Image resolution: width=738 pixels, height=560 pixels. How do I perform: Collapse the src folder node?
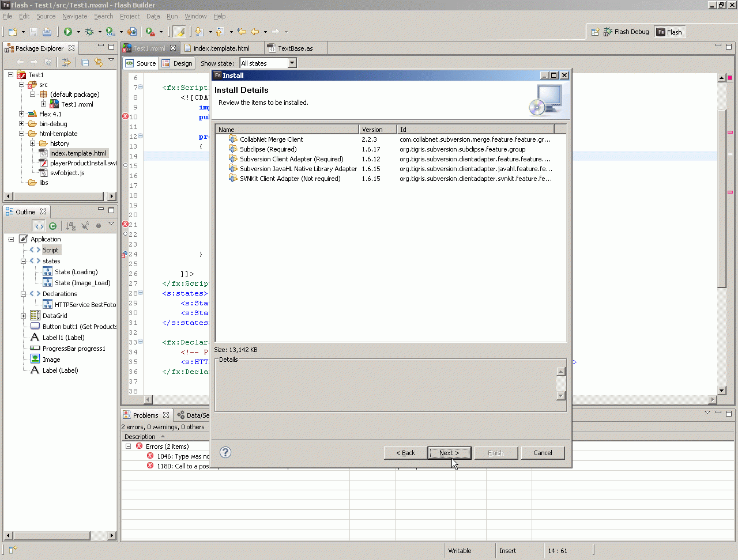[x=21, y=85]
